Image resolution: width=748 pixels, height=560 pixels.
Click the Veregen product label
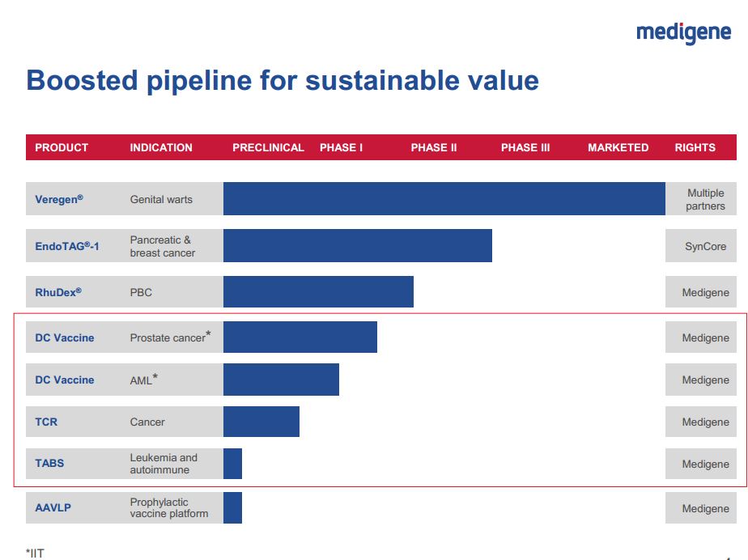[x=59, y=199]
